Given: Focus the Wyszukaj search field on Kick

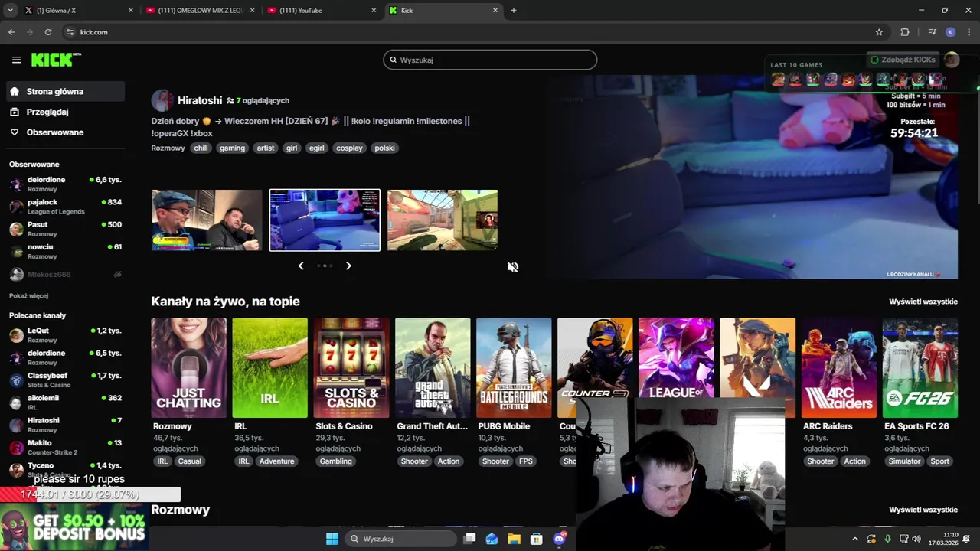Looking at the screenshot, I should point(490,60).
